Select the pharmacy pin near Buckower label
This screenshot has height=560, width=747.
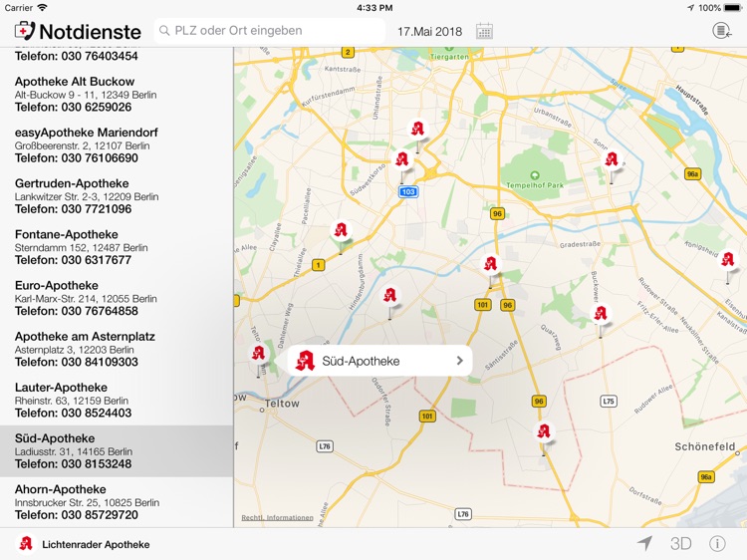pos(601,314)
